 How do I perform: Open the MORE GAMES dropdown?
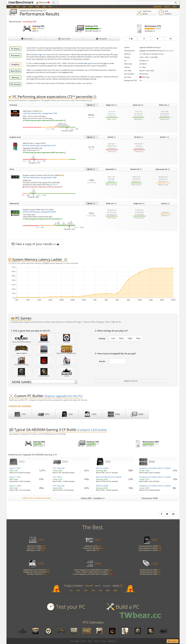pos(44,382)
